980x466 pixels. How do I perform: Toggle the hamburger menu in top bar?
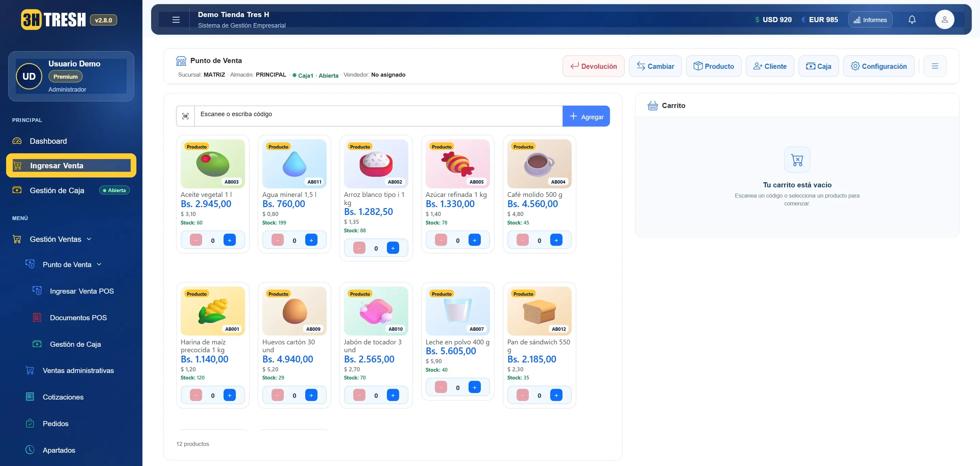click(176, 20)
